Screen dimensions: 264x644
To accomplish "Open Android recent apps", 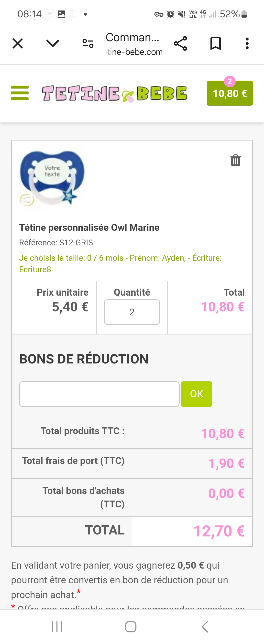I will pos(57,626).
